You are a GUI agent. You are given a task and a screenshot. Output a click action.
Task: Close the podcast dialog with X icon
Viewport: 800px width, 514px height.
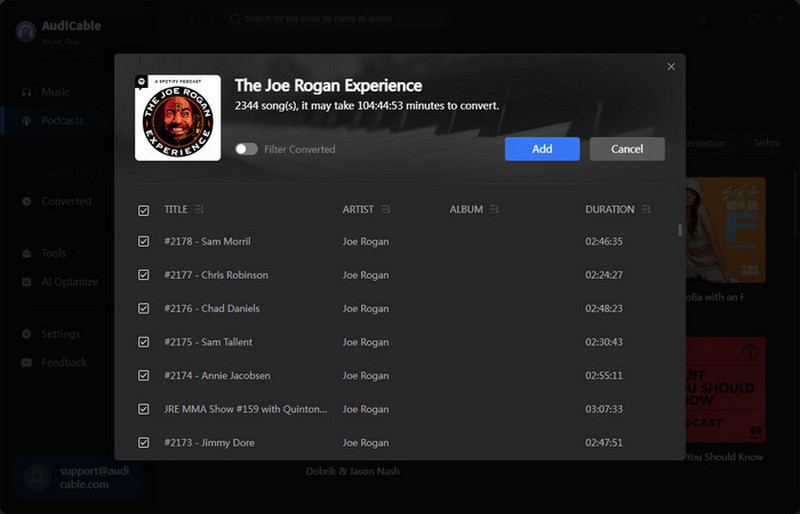(x=671, y=67)
